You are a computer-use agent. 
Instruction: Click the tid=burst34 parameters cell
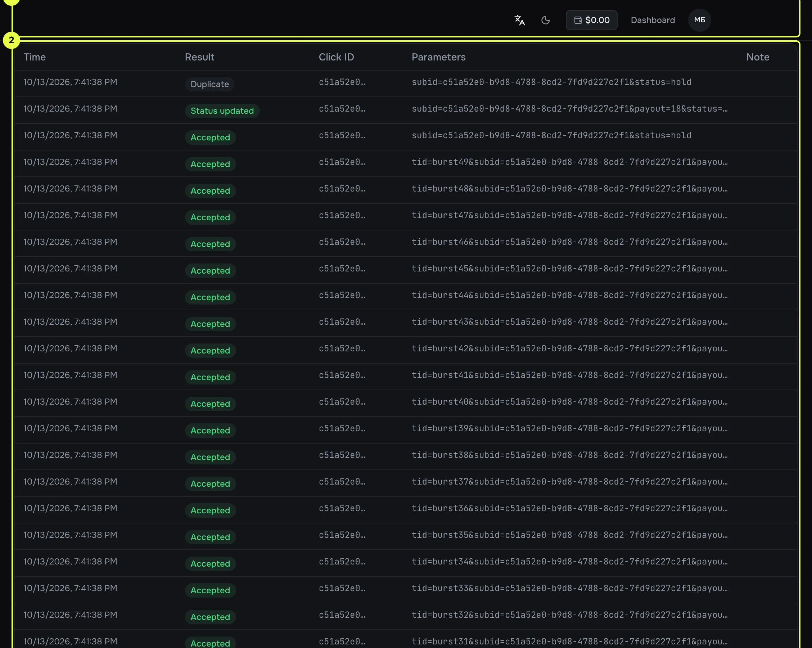point(569,562)
